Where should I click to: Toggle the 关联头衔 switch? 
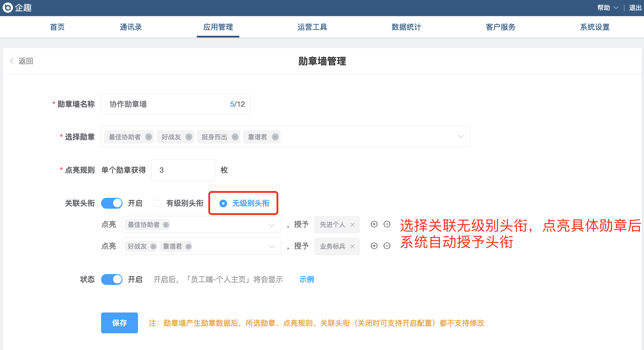pos(112,203)
